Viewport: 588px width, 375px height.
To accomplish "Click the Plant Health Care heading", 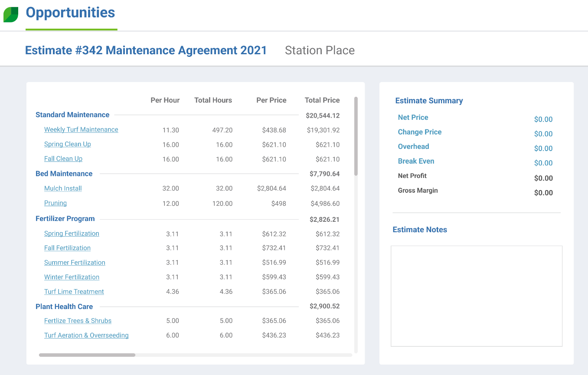I will point(64,306).
